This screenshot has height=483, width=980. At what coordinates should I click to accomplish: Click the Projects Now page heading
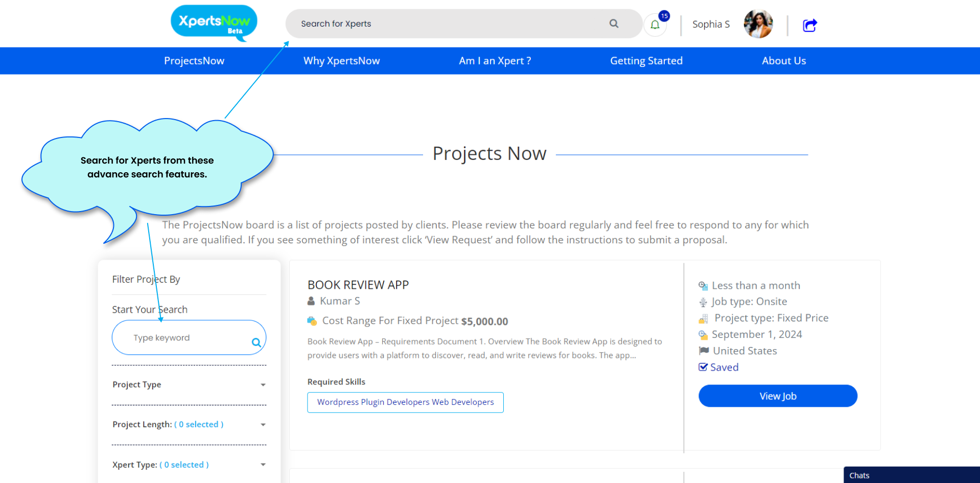pyautogui.click(x=489, y=153)
